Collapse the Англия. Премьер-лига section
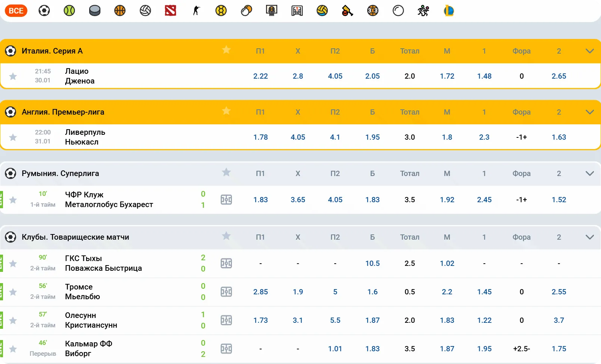 (x=590, y=112)
